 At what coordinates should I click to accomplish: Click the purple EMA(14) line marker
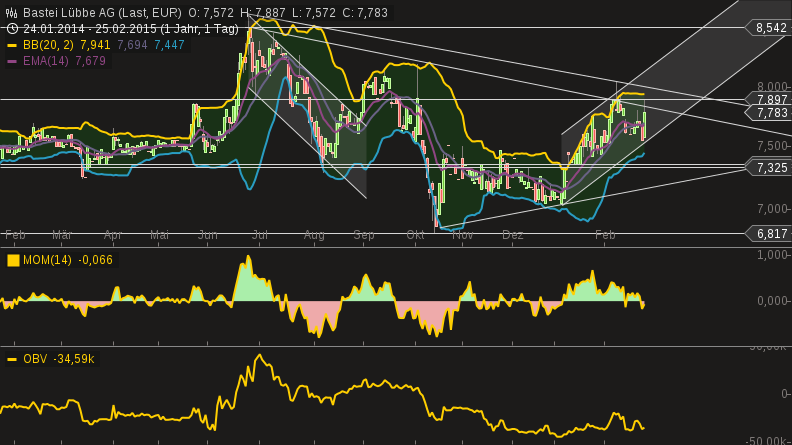pyautogui.click(x=12, y=62)
